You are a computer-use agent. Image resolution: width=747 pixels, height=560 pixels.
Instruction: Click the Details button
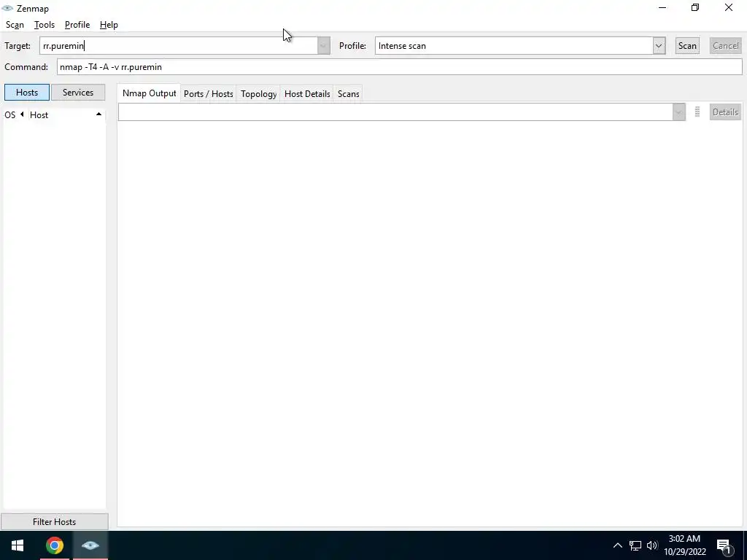[x=725, y=112]
